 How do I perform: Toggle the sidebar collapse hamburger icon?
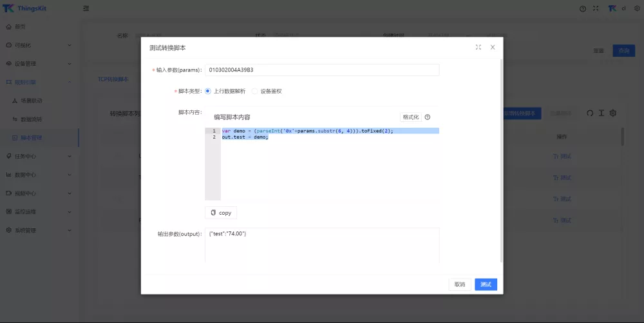coord(86,8)
